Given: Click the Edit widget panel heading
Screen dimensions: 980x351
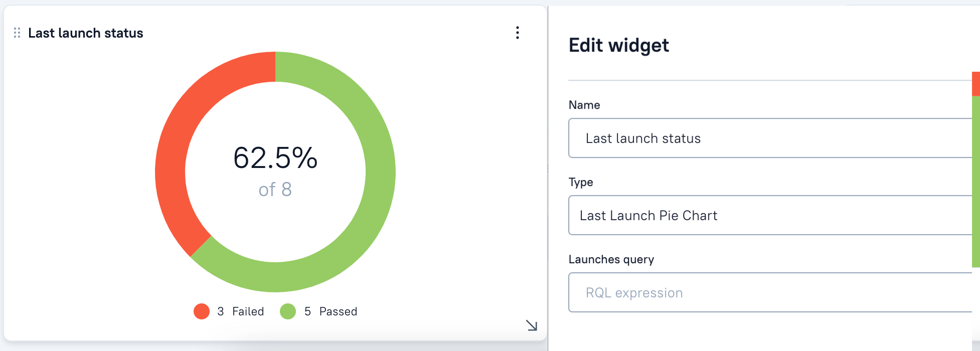Looking at the screenshot, I should 618,45.
